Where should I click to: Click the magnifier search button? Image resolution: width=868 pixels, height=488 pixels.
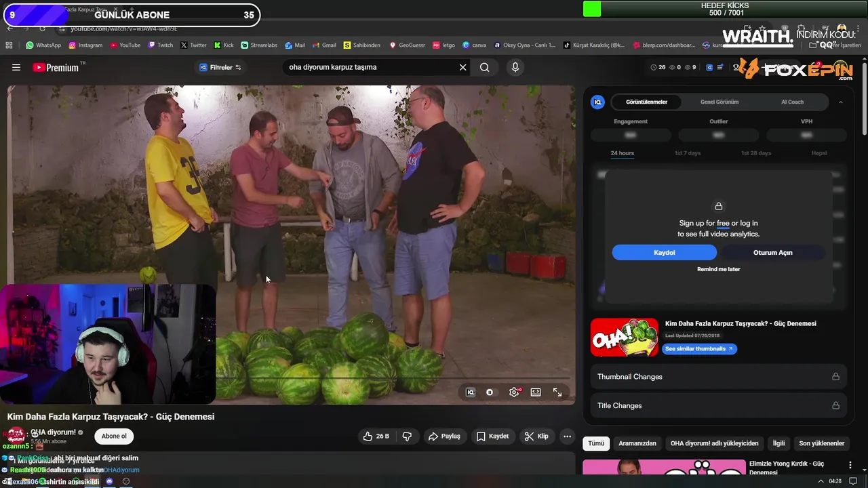coord(485,67)
